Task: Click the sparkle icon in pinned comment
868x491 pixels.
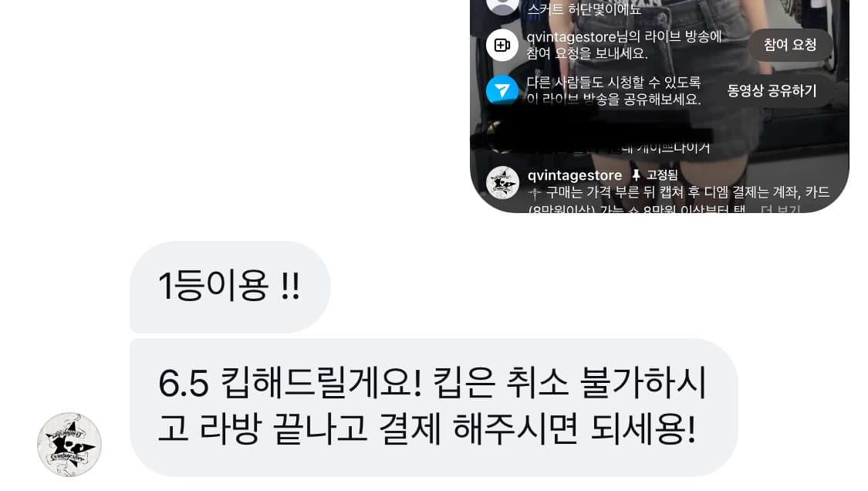Action: tap(535, 193)
